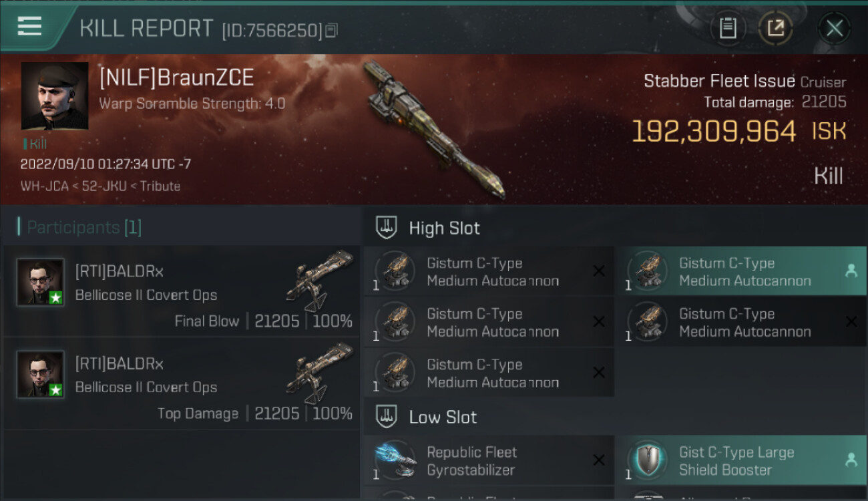Open the clipboard icon in the header
The image size is (868, 501).
(727, 28)
